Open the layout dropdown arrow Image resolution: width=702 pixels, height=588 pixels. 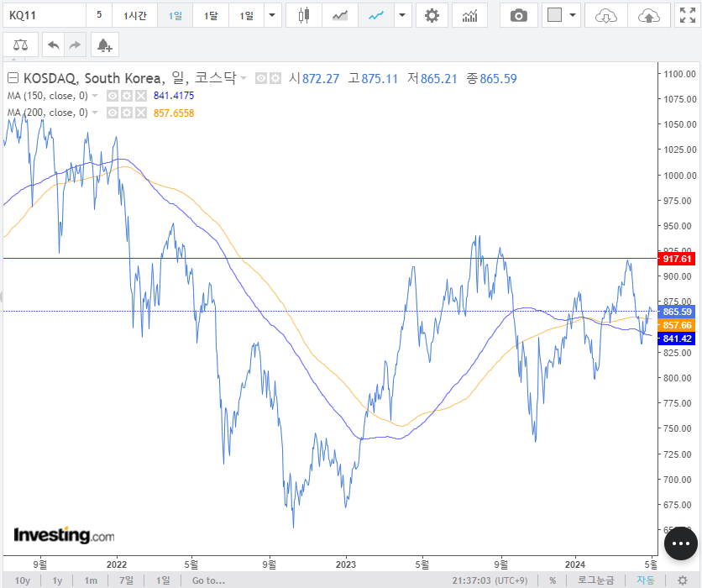click(573, 15)
